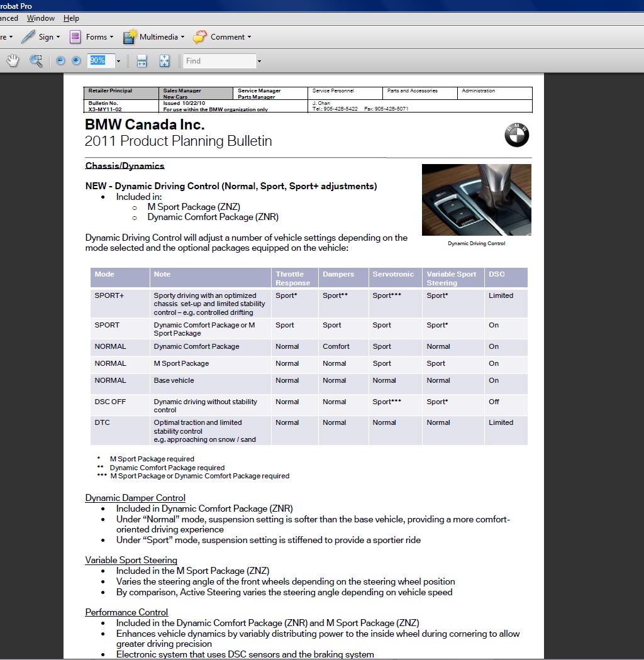Click the Bulletin No. X3-MY11-02 cell

121,106
